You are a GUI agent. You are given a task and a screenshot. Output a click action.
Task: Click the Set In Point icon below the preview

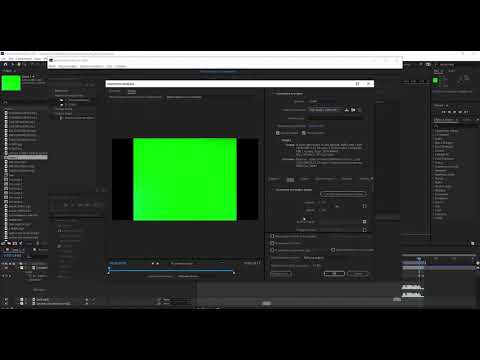(x=153, y=263)
